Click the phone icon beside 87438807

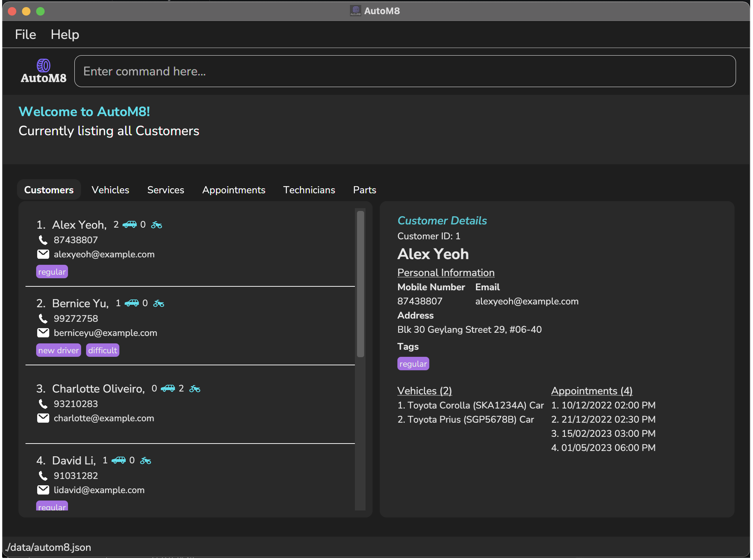click(x=43, y=240)
